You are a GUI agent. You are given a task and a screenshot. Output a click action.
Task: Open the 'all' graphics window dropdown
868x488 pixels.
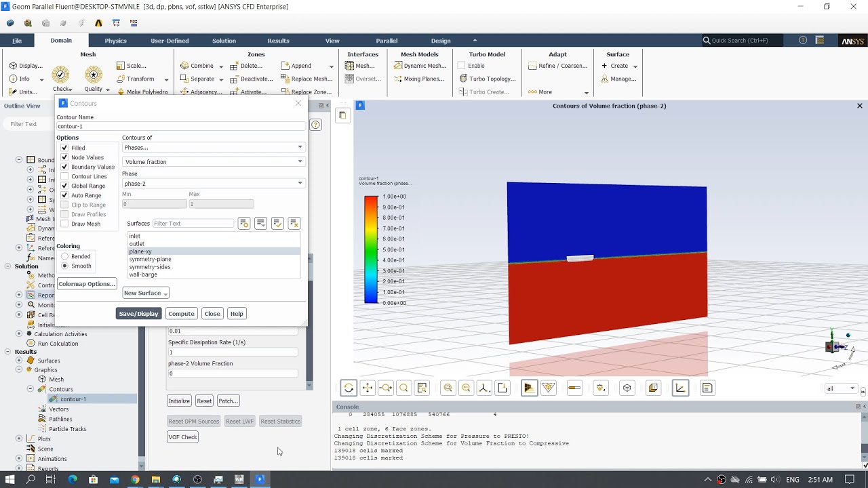tap(841, 388)
